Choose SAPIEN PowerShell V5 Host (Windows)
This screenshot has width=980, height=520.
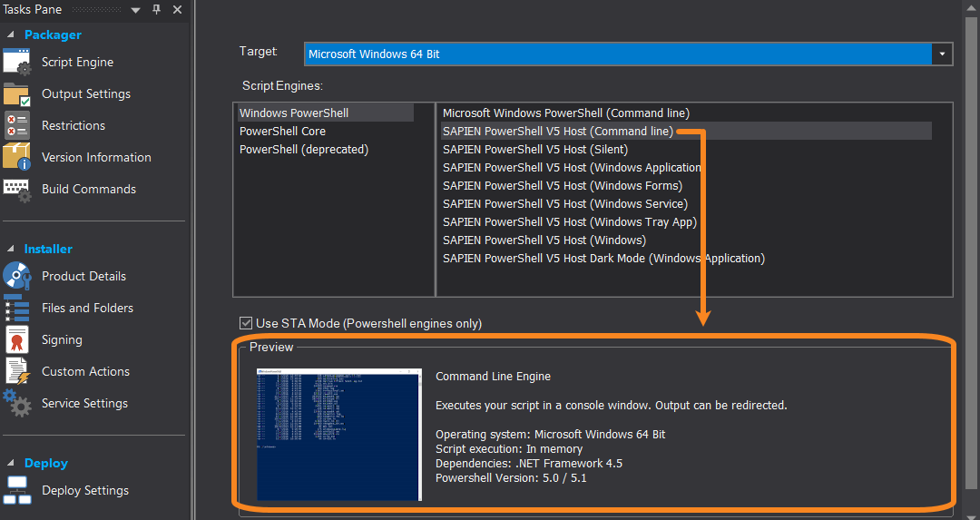tap(544, 240)
